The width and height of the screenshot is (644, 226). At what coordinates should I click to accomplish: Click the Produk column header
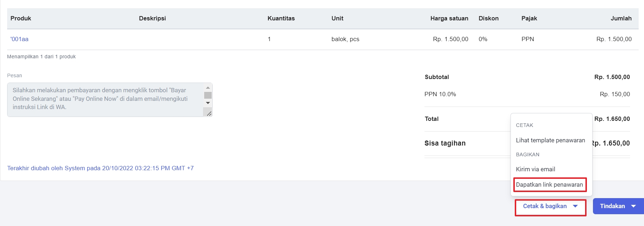(x=21, y=18)
